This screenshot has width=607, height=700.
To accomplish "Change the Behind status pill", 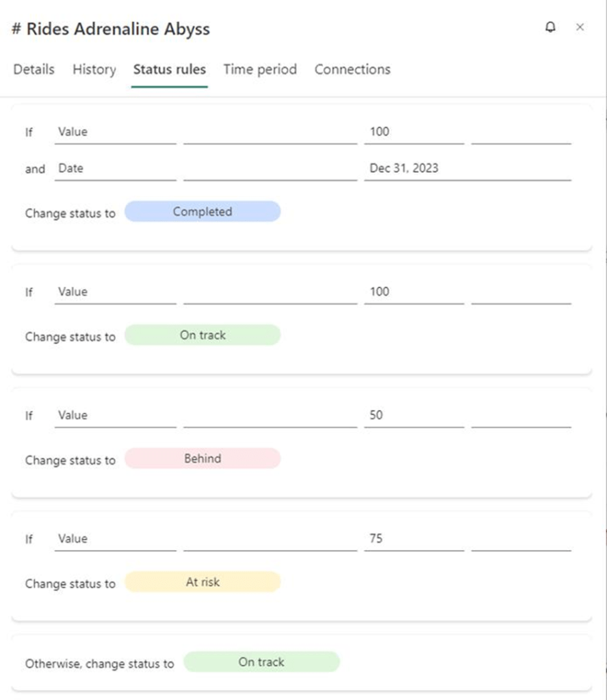I will (x=202, y=458).
